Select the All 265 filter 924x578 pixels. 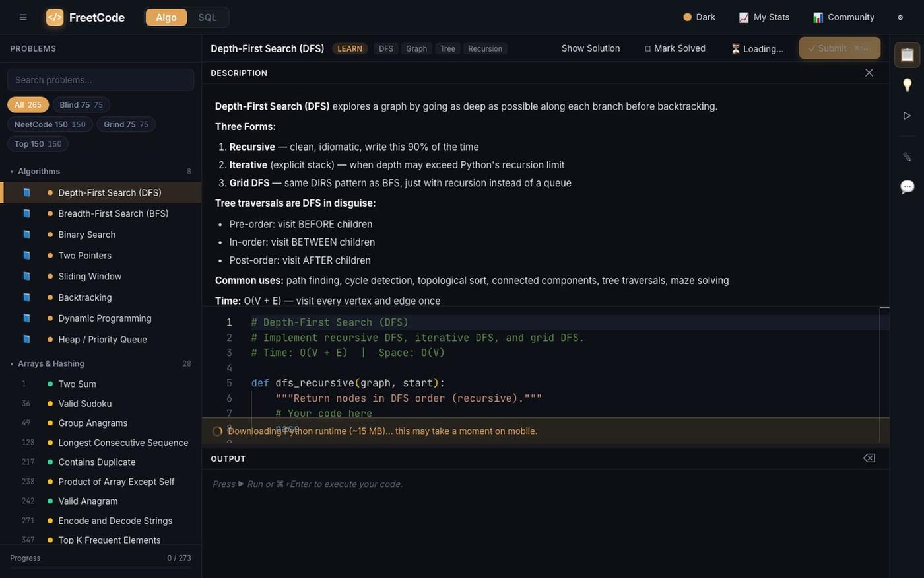(x=28, y=105)
